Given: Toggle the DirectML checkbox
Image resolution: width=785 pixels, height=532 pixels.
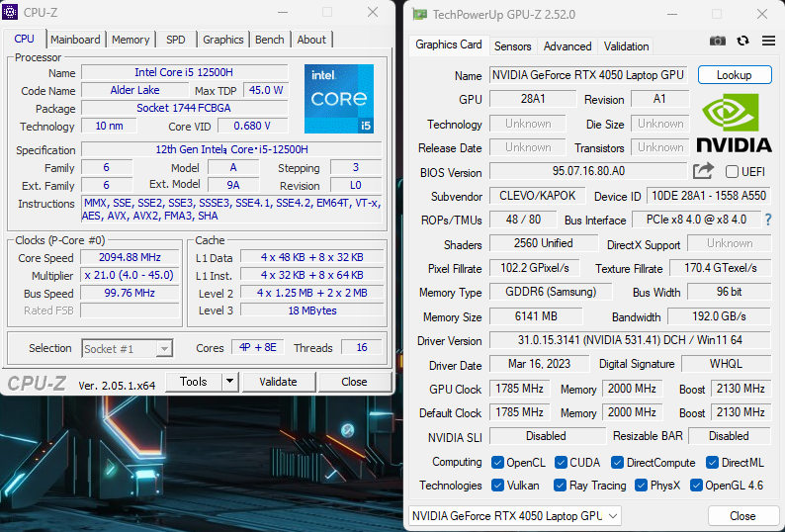Looking at the screenshot, I should [712, 463].
